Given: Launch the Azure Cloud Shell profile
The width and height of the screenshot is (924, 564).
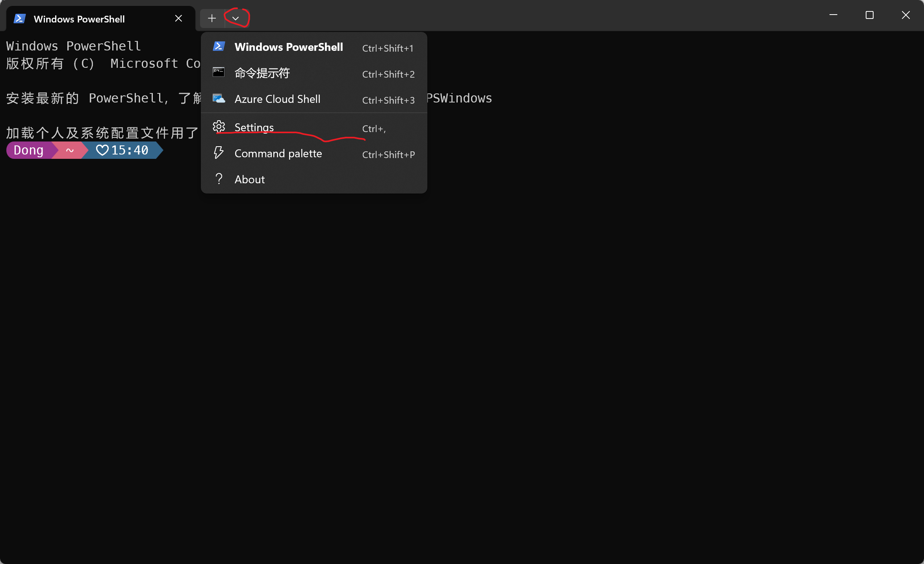Looking at the screenshot, I should coord(277,99).
